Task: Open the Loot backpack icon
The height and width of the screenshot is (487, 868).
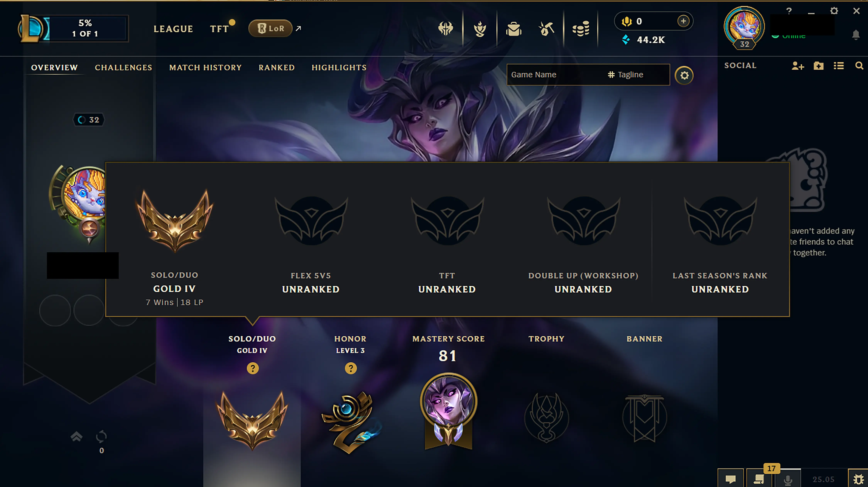Action: [513, 29]
